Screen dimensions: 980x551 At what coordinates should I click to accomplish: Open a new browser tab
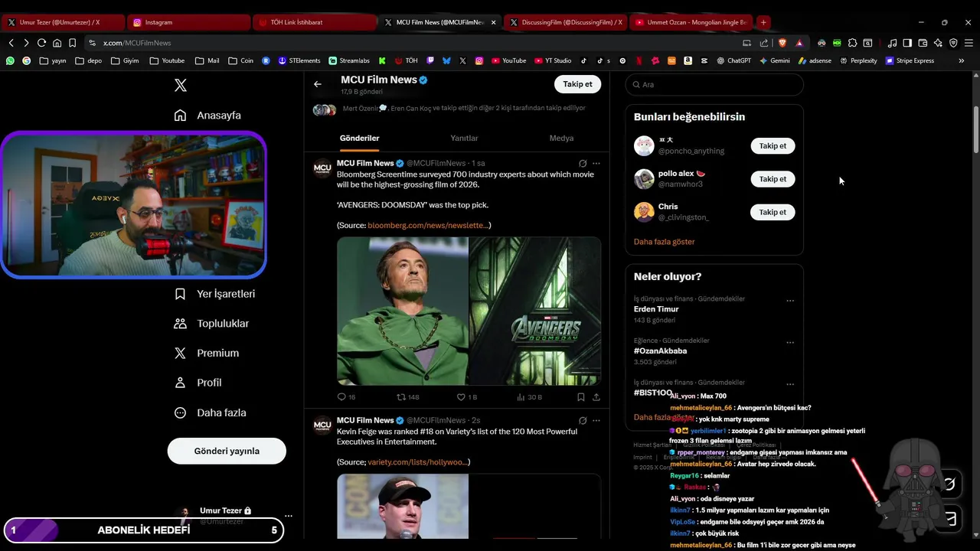click(x=763, y=22)
